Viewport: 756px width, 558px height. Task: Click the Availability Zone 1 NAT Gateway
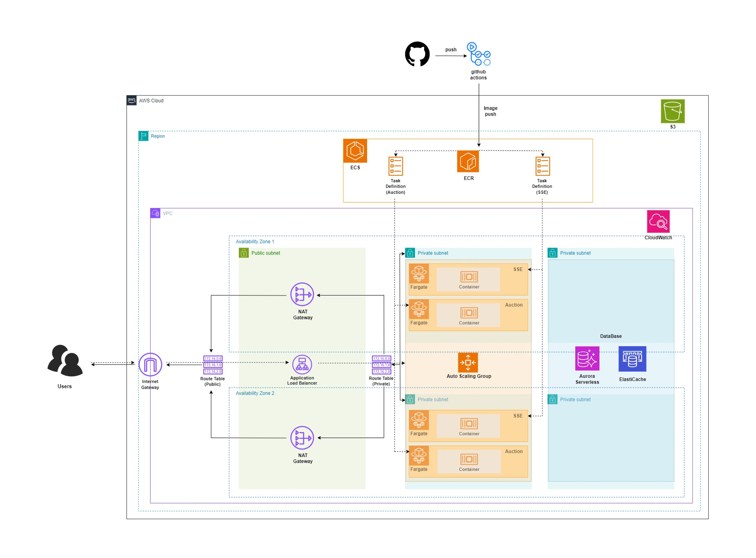coord(302,294)
